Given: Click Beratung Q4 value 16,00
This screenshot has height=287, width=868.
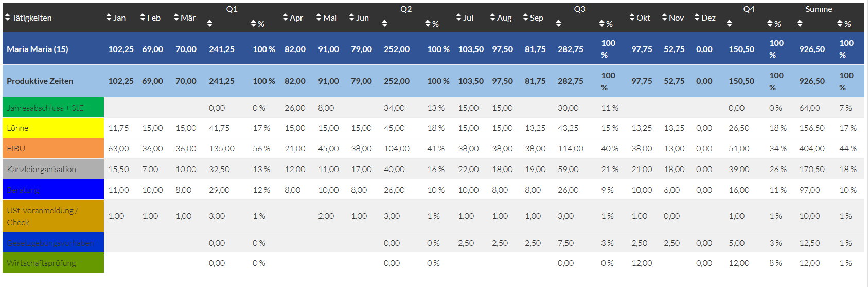Looking at the screenshot, I should point(739,190).
